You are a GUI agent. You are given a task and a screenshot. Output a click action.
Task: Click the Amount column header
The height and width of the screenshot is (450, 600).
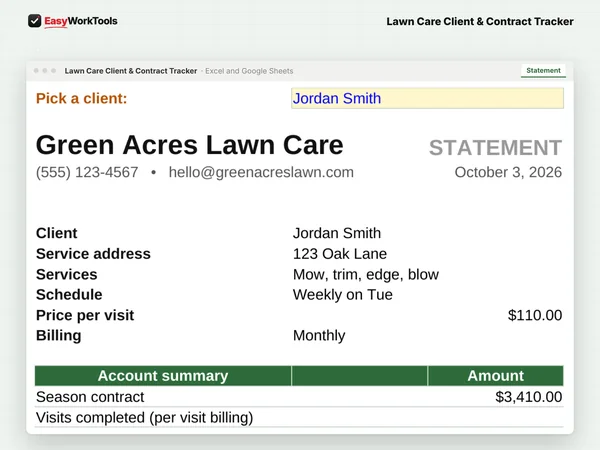click(496, 376)
